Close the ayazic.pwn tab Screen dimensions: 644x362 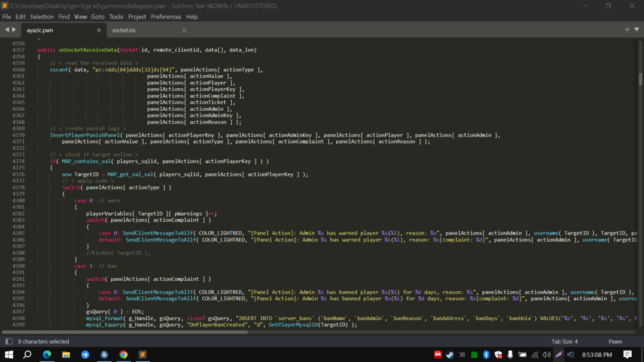coord(99,30)
